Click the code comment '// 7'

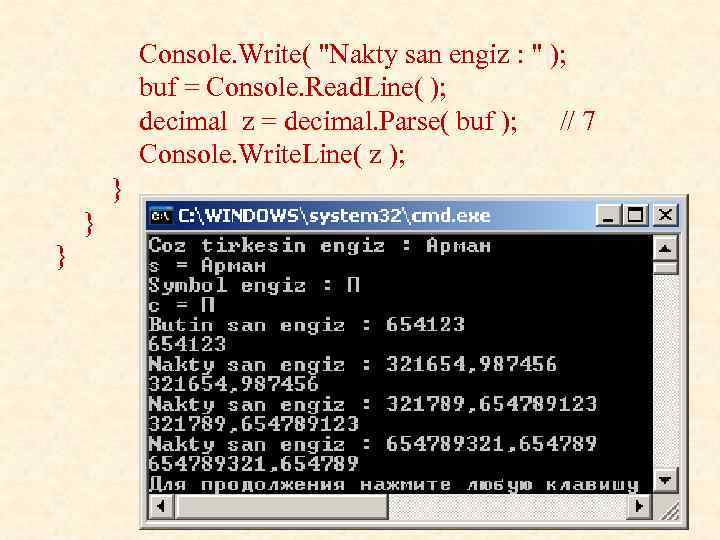click(577, 121)
